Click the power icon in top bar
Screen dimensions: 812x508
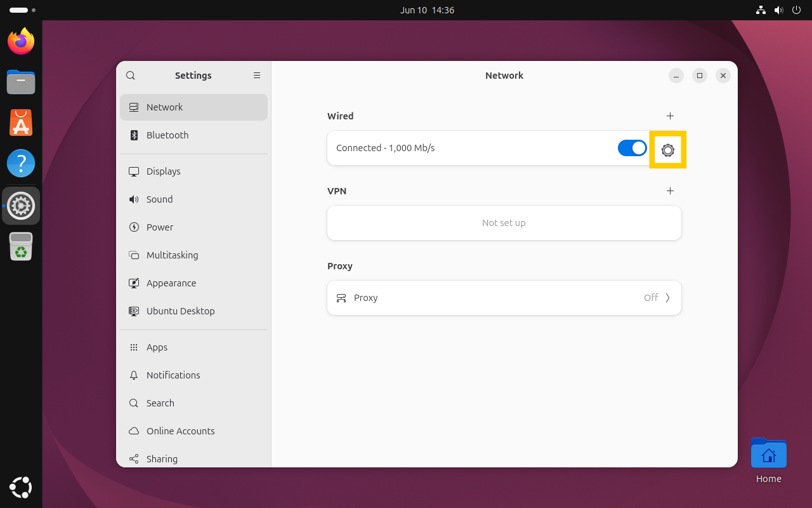point(797,10)
